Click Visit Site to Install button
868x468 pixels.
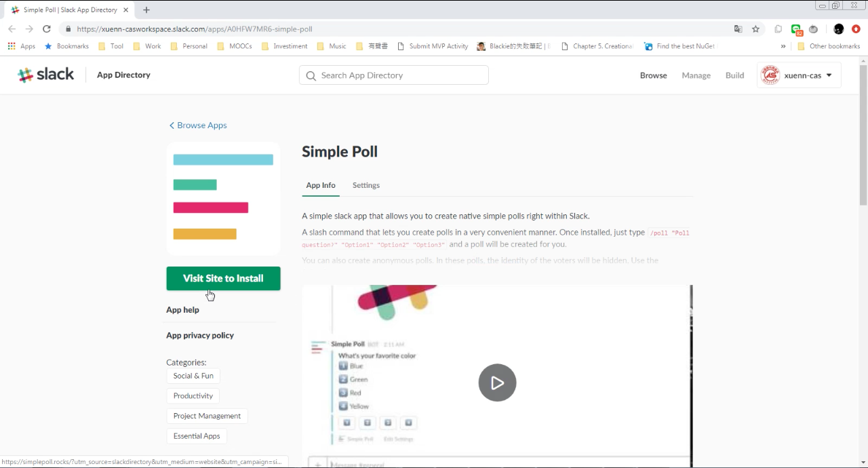(x=223, y=279)
